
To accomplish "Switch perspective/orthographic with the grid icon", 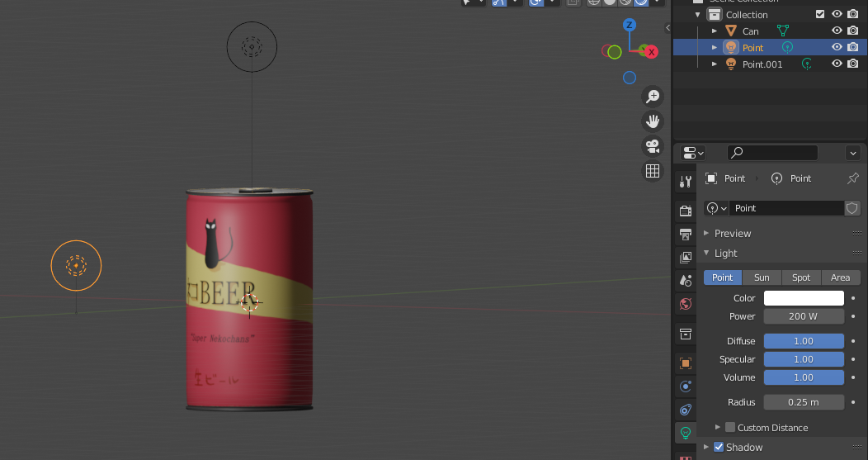I will point(653,171).
